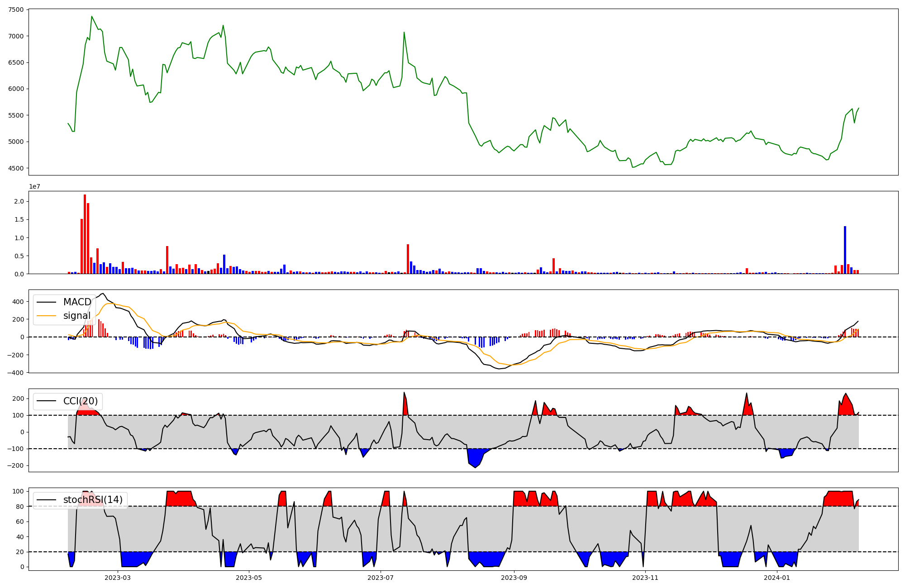Click the highest peak of the green price line
905x588 pixels.
click(x=92, y=17)
